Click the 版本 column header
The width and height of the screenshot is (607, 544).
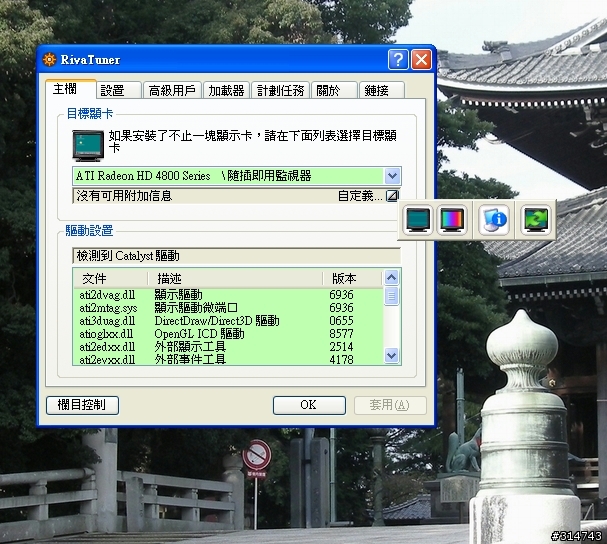coord(352,278)
